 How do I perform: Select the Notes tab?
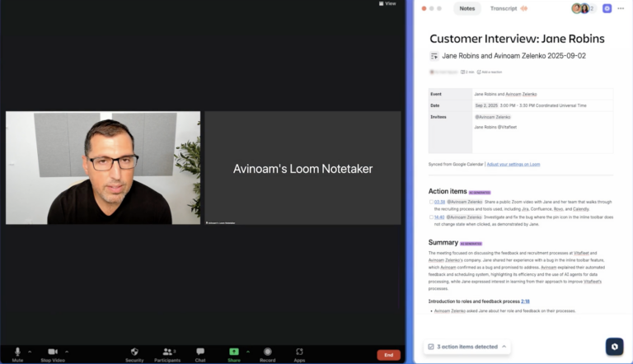(467, 8)
